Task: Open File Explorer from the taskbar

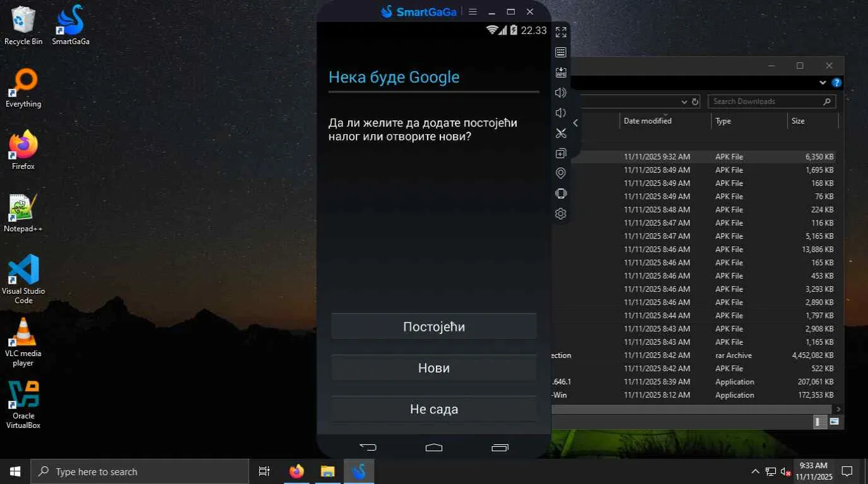Action: tap(327, 471)
